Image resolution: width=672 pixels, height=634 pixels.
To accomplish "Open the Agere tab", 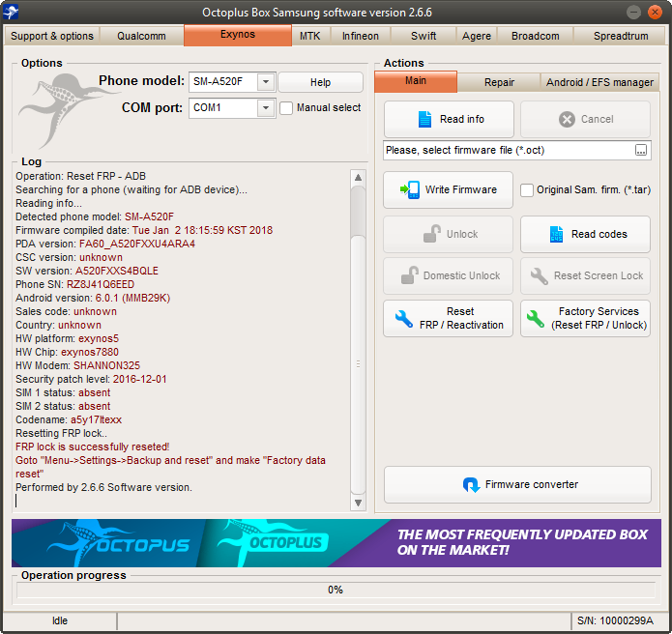I will (x=477, y=36).
